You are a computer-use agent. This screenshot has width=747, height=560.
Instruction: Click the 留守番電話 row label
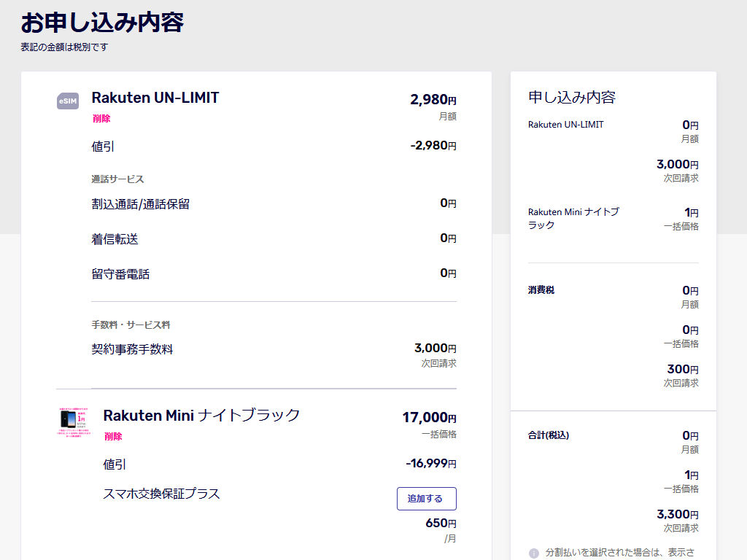(x=120, y=274)
